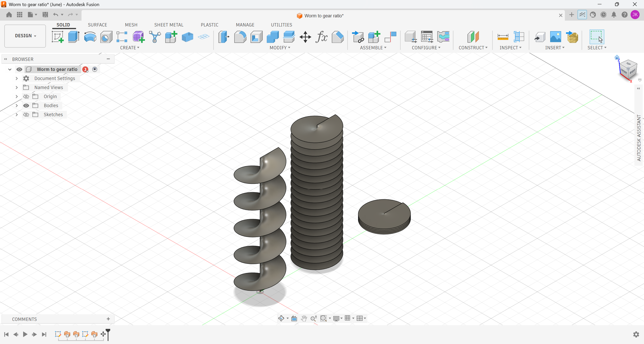The image size is (644, 344).
Task: Open the INSPECT dropdown menu
Action: [x=510, y=48]
